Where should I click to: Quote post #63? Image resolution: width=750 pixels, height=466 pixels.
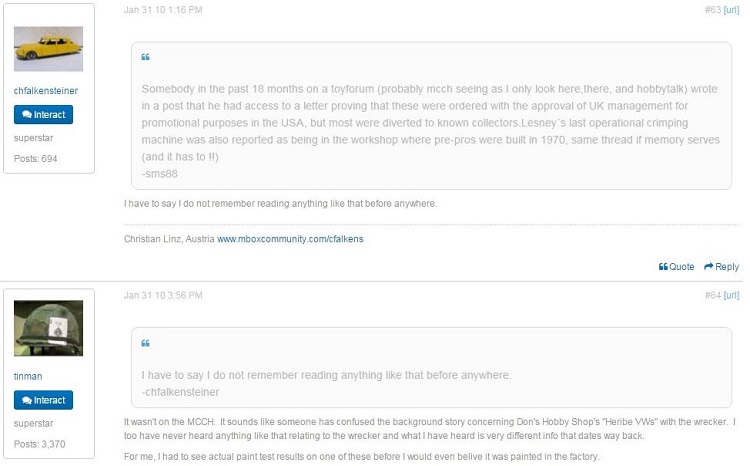click(x=676, y=266)
